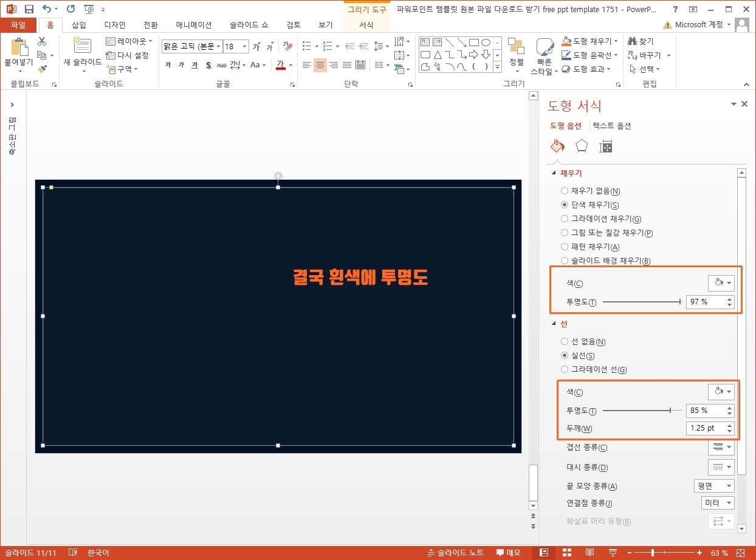Image resolution: width=756 pixels, height=560 pixels.
Task: Switch to the 삽입 ribbon tab
Action: 79,25
